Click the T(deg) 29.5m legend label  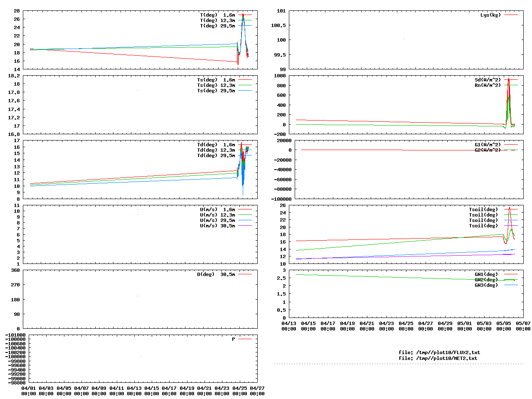pyautogui.click(x=217, y=26)
